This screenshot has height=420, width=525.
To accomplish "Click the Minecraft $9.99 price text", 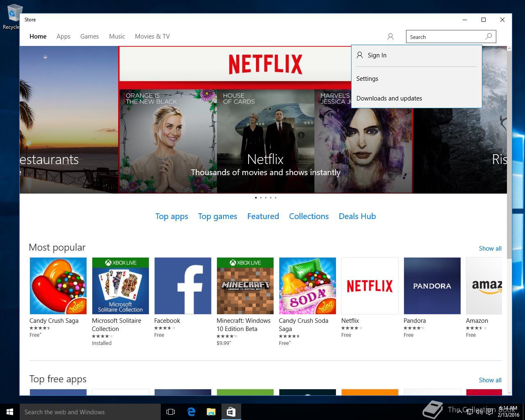I will click(224, 343).
